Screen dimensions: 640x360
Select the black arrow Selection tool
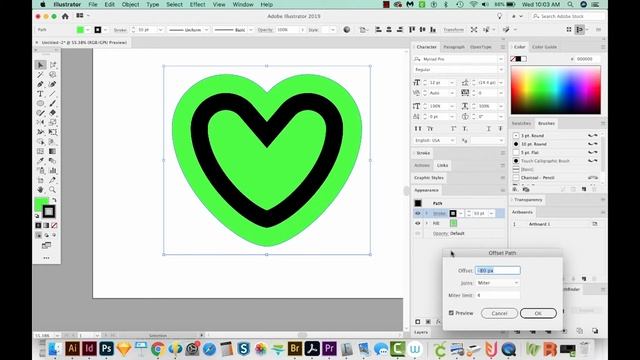(x=40, y=65)
